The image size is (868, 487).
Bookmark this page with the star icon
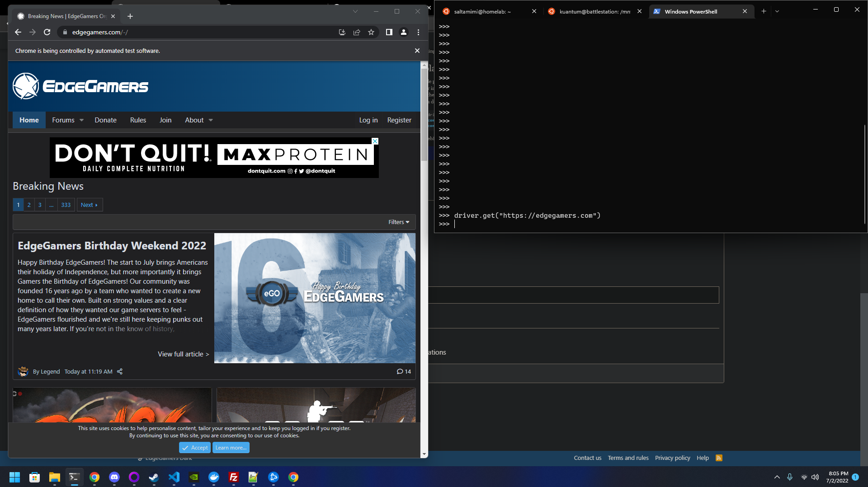point(371,32)
